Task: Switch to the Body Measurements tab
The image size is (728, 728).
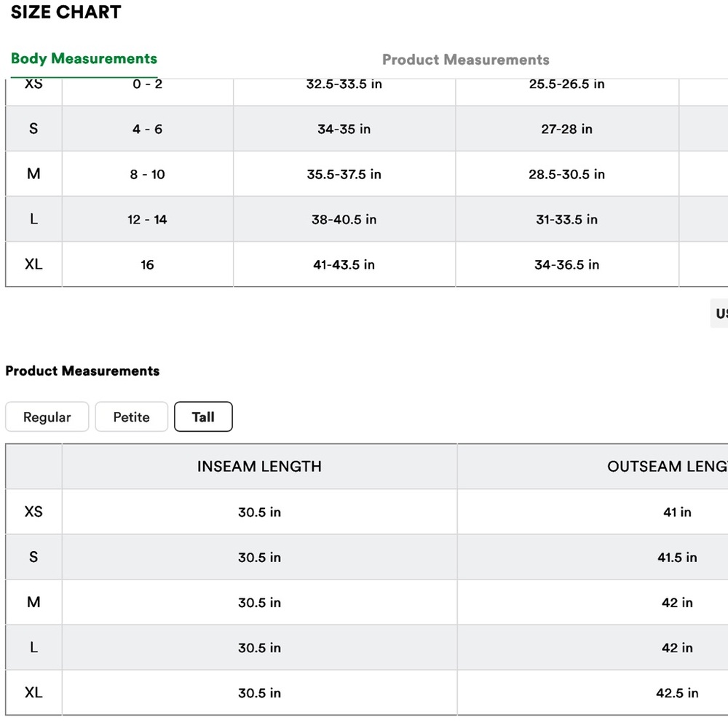Action: [x=84, y=59]
